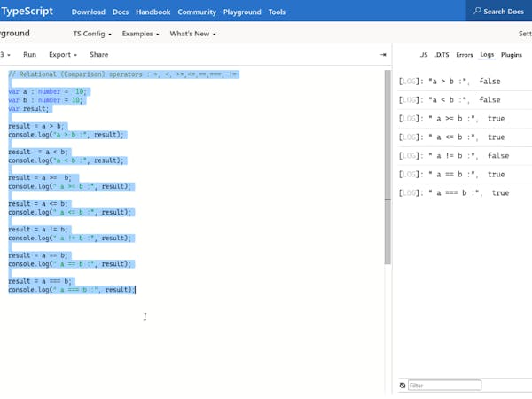Go to the Handbook page
Image resolution: width=532 pixels, height=399 pixels.
point(153,12)
